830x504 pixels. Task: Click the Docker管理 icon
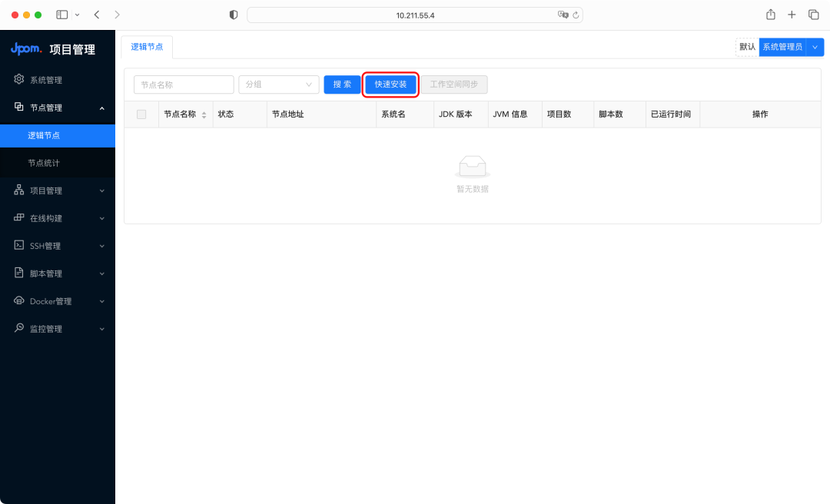click(19, 300)
